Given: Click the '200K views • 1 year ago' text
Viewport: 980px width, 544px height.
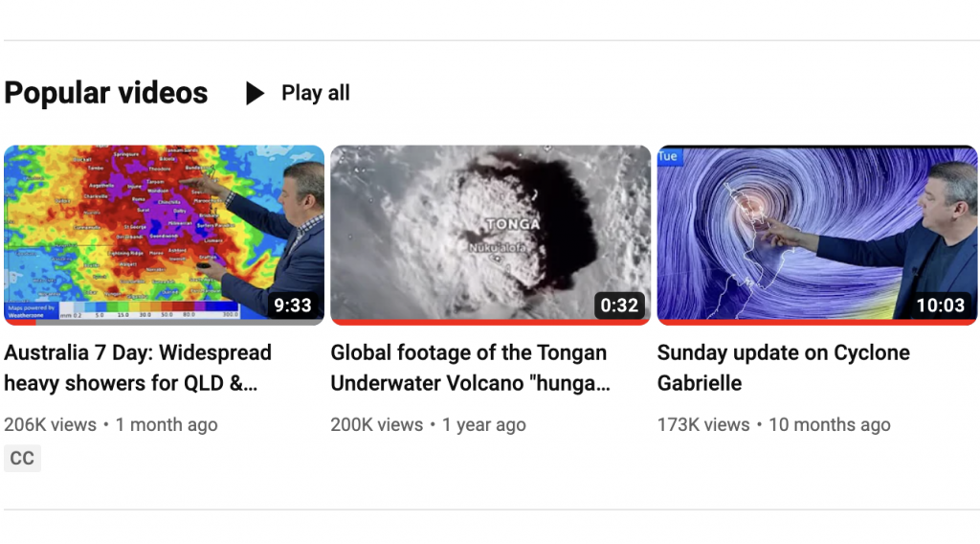Looking at the screenshot, I should pyautogui.click(x=428, y=424).
